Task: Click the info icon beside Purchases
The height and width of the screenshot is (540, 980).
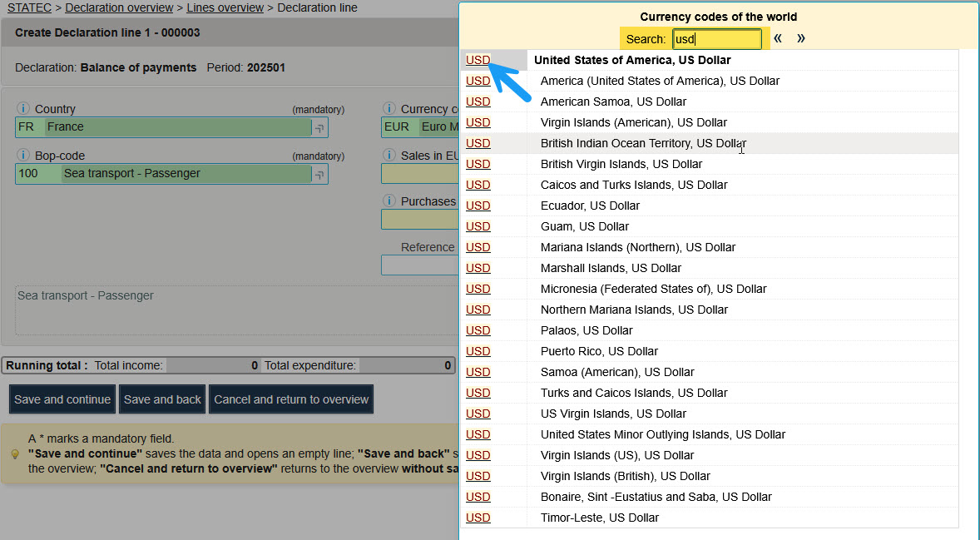Action: [389, 201]
